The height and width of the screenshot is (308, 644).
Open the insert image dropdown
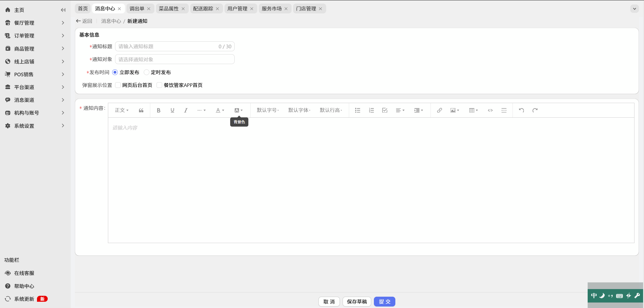point(455,110)
